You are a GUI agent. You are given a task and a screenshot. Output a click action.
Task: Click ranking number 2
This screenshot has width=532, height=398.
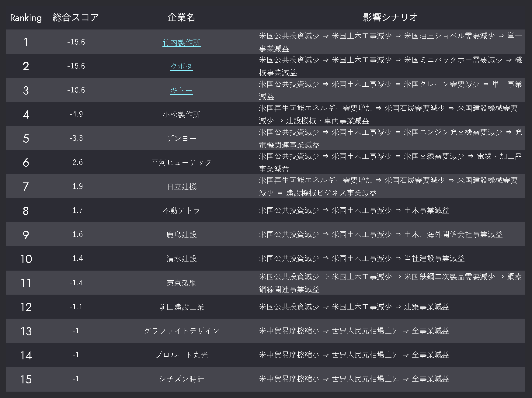(26, 66)
